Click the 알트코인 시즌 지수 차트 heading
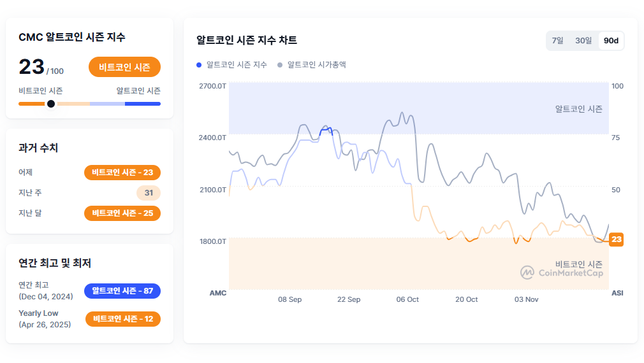Viewport: 644px width, 363px height. [x=247, y=41]
